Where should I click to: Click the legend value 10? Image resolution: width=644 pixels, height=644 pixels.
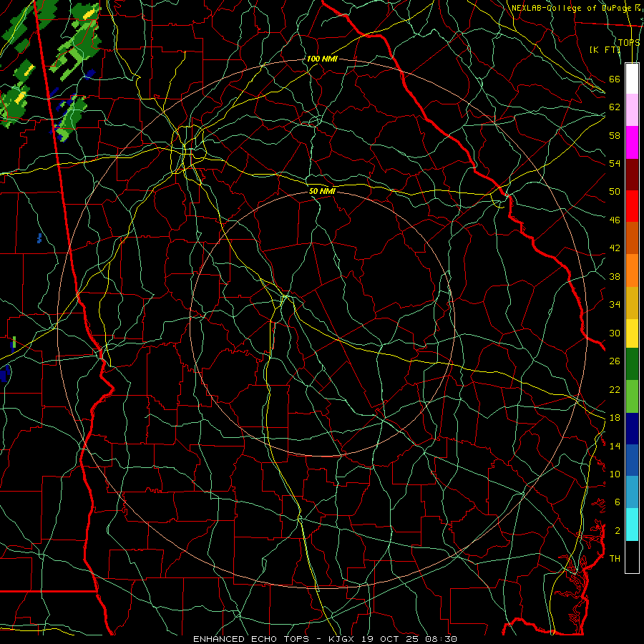(615, 474)
